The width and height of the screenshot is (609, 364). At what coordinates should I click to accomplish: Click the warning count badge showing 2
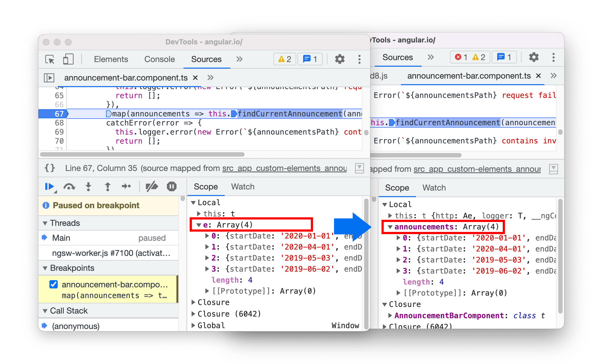[x=281, y=59]
